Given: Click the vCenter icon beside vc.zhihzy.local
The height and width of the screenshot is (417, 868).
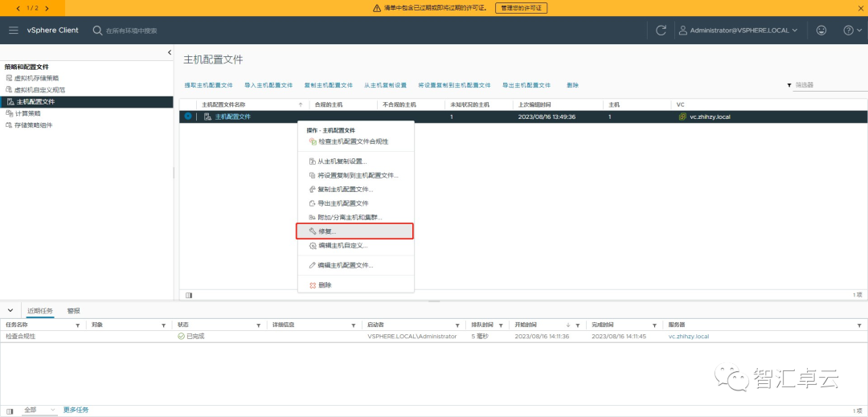Looking at the screenshot, I should pos(682,117).
